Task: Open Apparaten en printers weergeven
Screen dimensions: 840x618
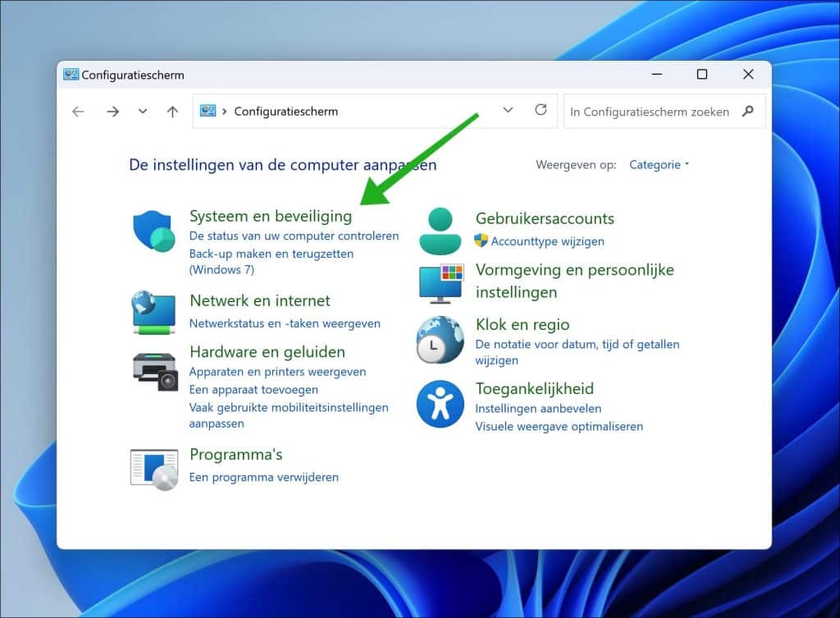Action: (x=277, y=372)
